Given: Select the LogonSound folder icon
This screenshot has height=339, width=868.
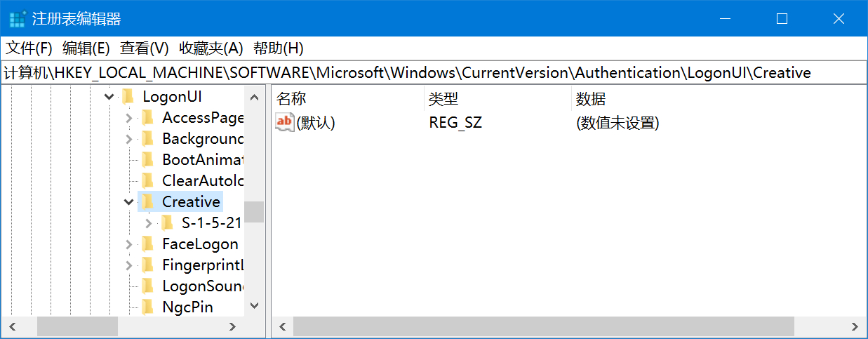Looking at the screenshot, I should pyautogui.click(x=147, y=286).
